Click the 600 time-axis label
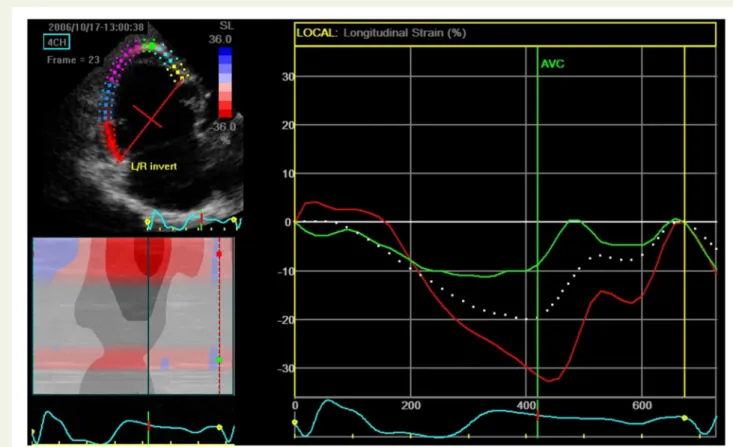 click(642, 405)
